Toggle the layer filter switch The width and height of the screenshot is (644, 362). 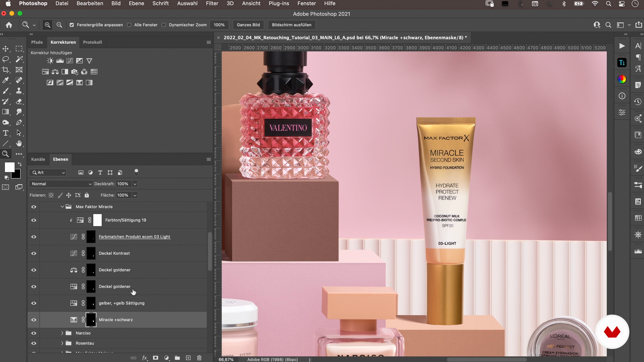[136, 172]
